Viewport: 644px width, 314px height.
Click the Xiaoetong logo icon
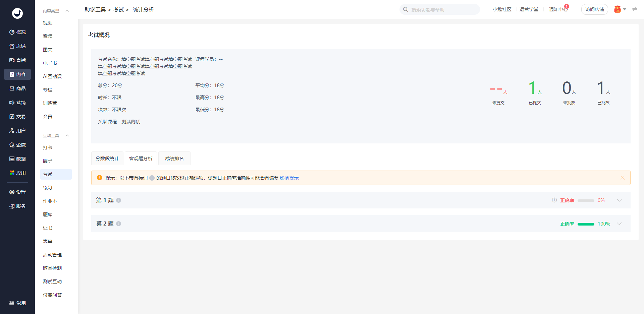tap(17, 13)
